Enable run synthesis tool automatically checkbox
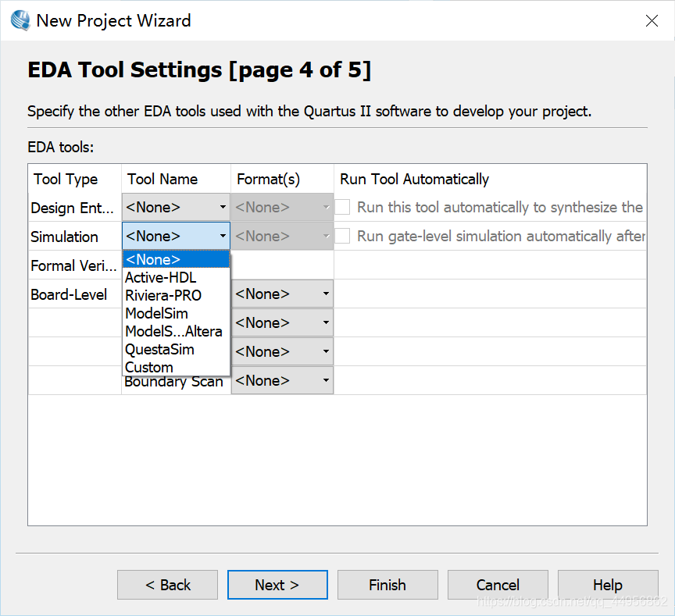Viewport: 675px width, 616px height. pyautogui.click(x=342, y=207)
